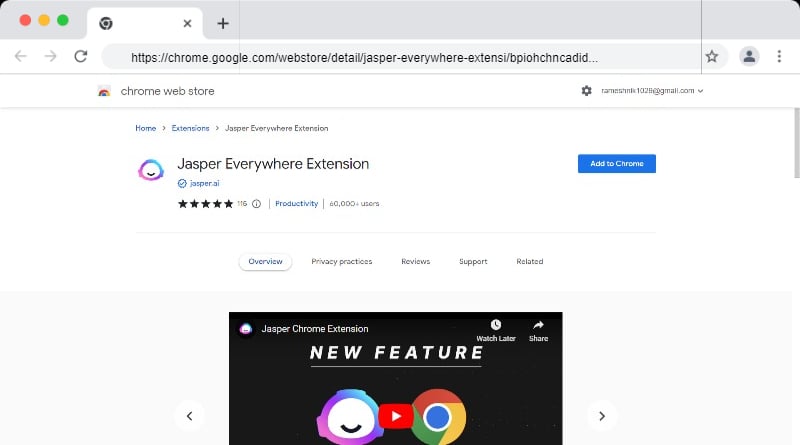
Task: Add video to Watch Later
Action: click(x=496, y=331)
